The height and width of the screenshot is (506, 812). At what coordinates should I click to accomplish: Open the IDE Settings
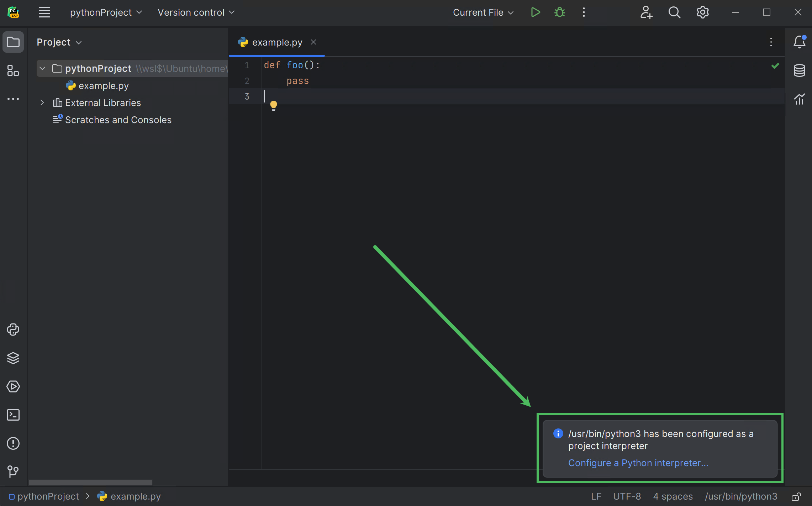[702, 12]
